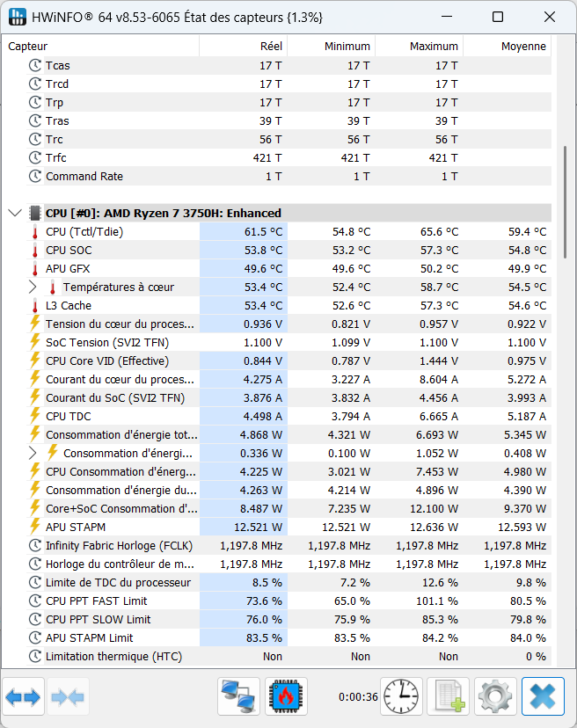Click clock icon beside APU STAPM Limit
Screen dimensions: 577x728
(35, 638)
